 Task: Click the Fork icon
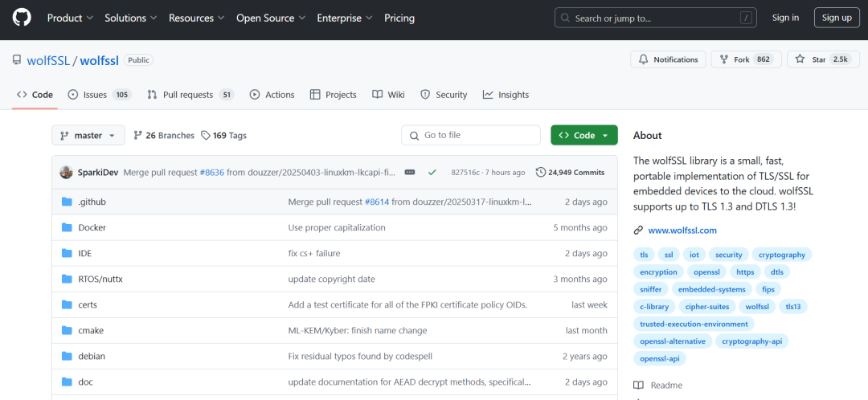point(723,59)
